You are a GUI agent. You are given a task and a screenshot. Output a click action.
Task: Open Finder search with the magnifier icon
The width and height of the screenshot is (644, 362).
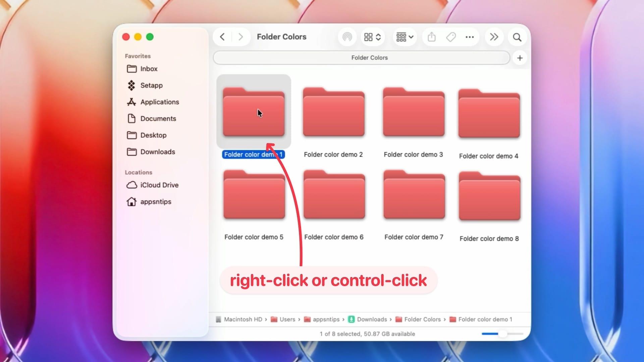coord(517,37)
